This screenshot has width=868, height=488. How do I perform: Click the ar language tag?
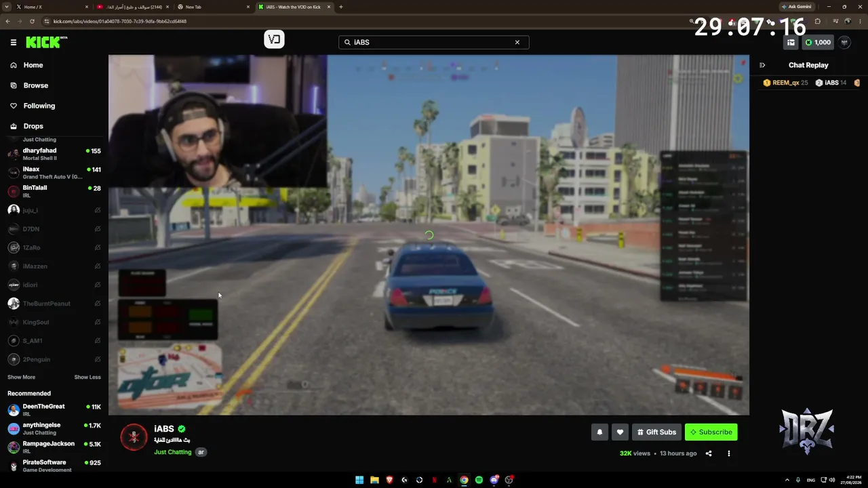click(x=201, y=452)
